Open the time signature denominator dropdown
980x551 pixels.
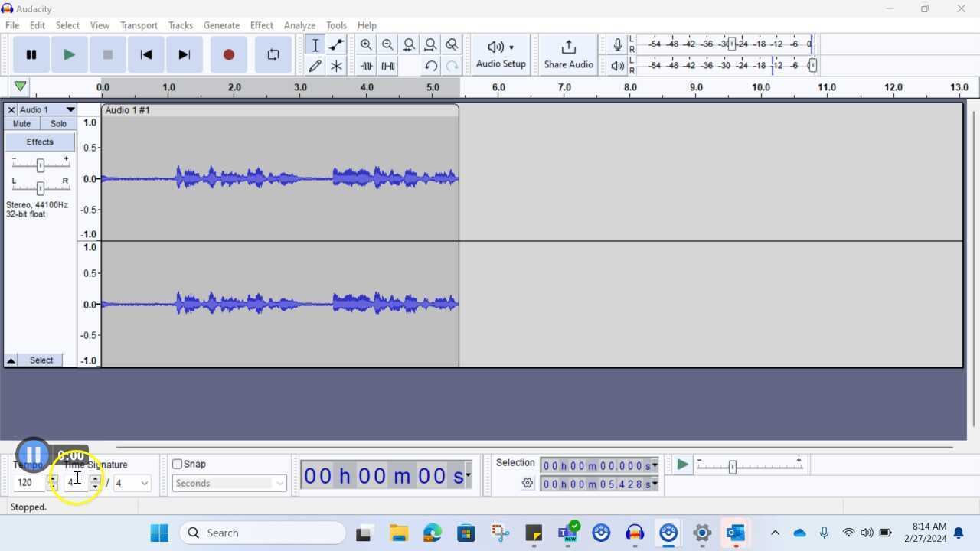tap(144, 483)
